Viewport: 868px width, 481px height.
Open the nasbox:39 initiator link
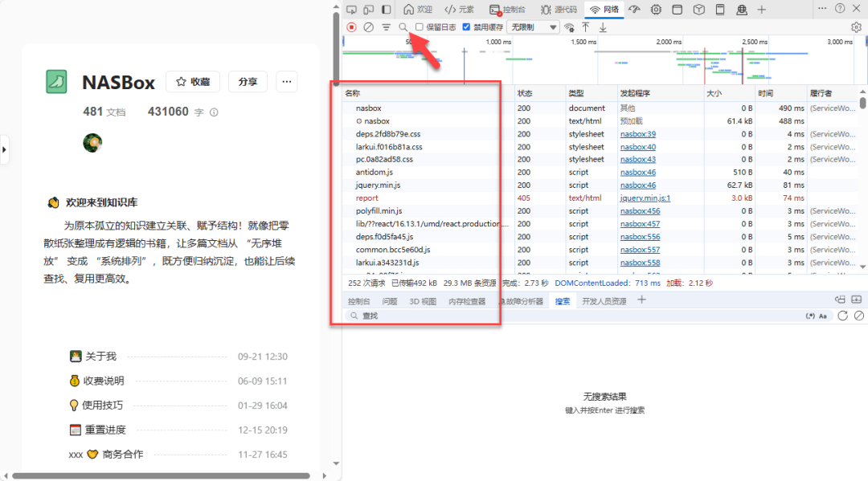pos(637,133)
